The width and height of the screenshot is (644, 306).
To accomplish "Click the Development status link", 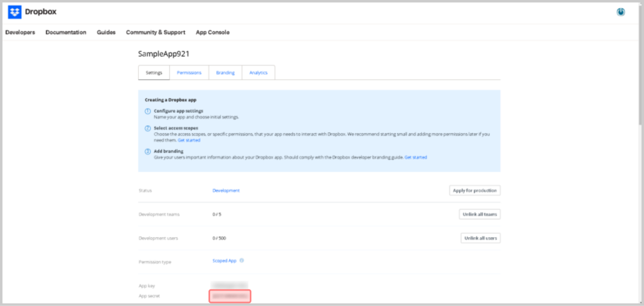I will [226, 190].
